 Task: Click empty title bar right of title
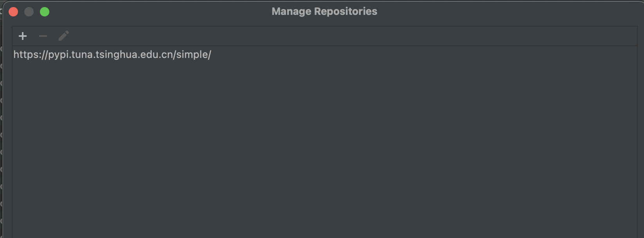[509, 11]
